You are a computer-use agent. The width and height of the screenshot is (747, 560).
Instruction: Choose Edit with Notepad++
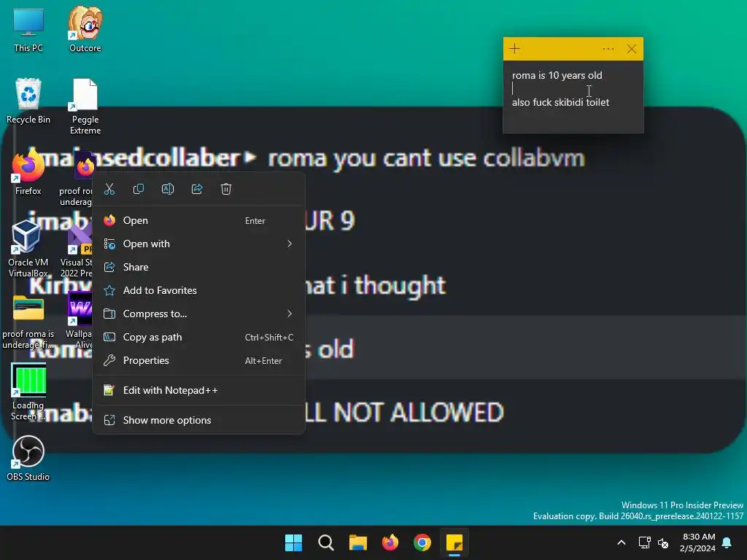[x=198, y=391]
